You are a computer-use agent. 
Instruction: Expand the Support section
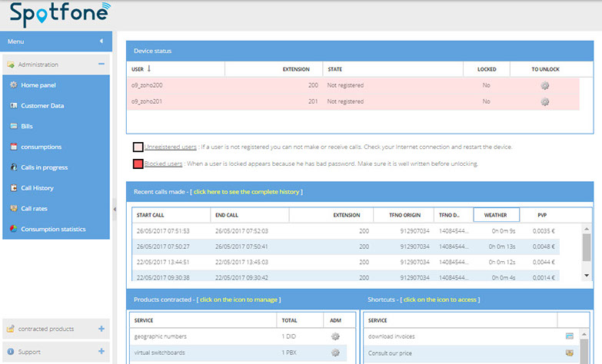coord(101,352)
